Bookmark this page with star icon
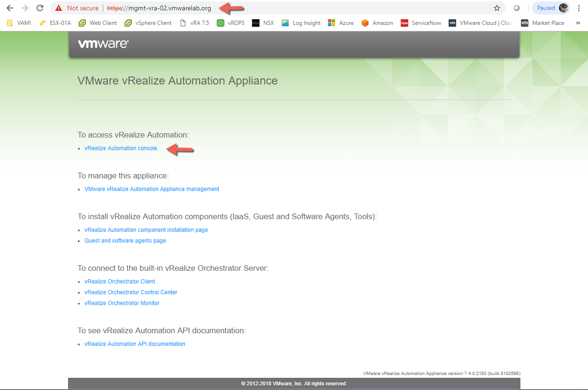 (496, 8)
